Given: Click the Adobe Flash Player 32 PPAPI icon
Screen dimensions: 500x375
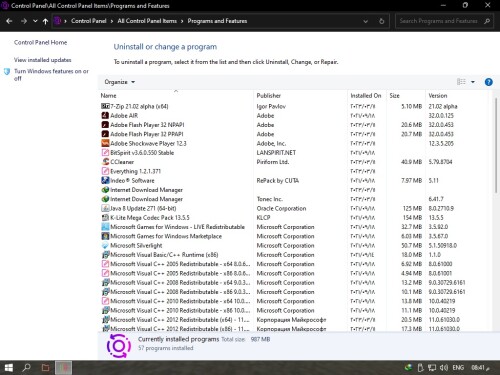Looking at the screenshot, I should click(x=105, y=134).
